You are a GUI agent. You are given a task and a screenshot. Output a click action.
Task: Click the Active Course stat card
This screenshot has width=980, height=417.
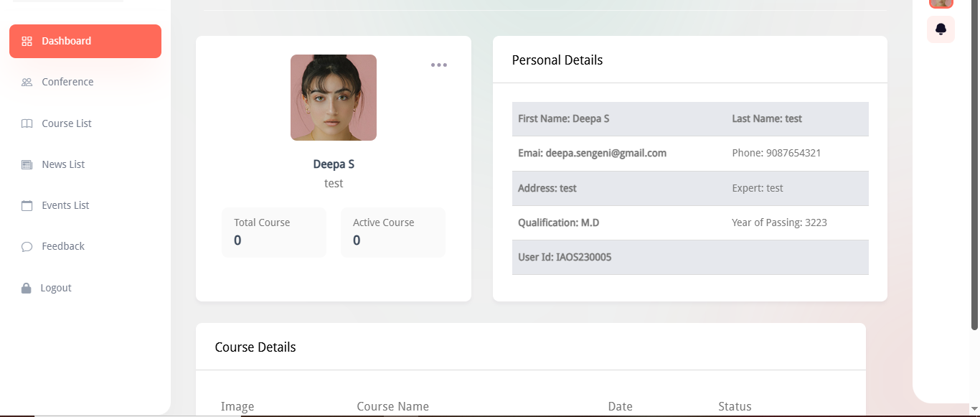coord(392,233)
